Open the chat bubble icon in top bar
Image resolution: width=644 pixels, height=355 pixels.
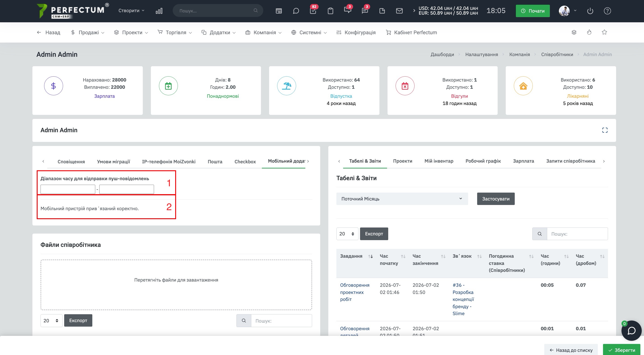(x=296, y=11)
